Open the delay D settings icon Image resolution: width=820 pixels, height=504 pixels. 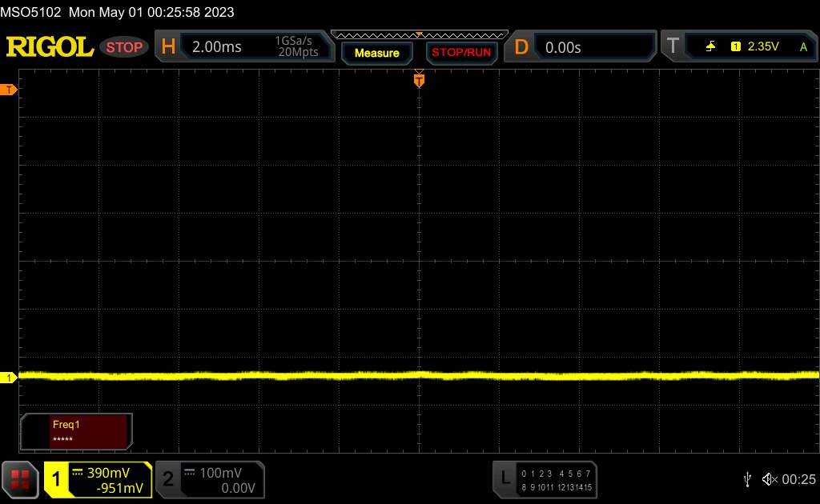(521, 47)
